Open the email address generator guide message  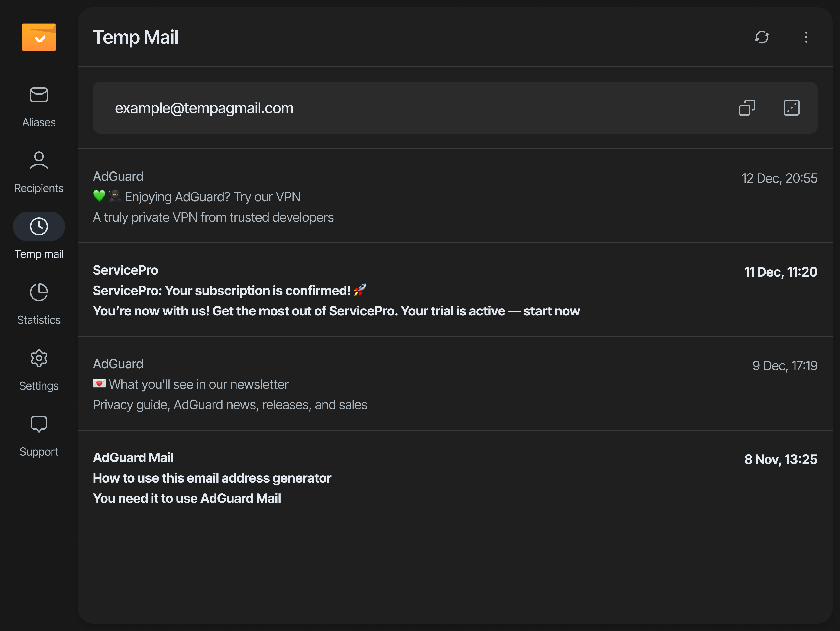(x=212, y=478)
